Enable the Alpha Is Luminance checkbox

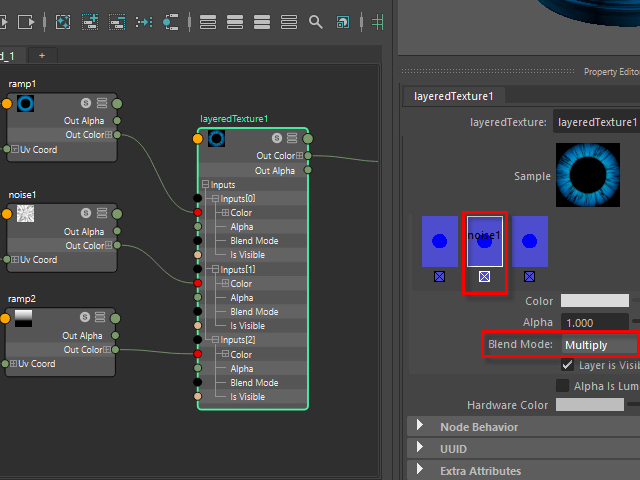564,385
